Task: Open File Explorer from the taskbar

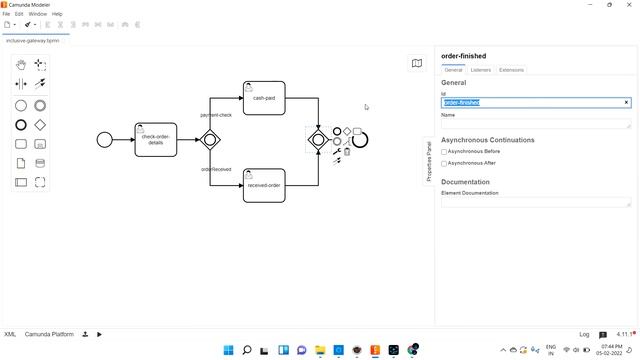Action: (320, 350)
